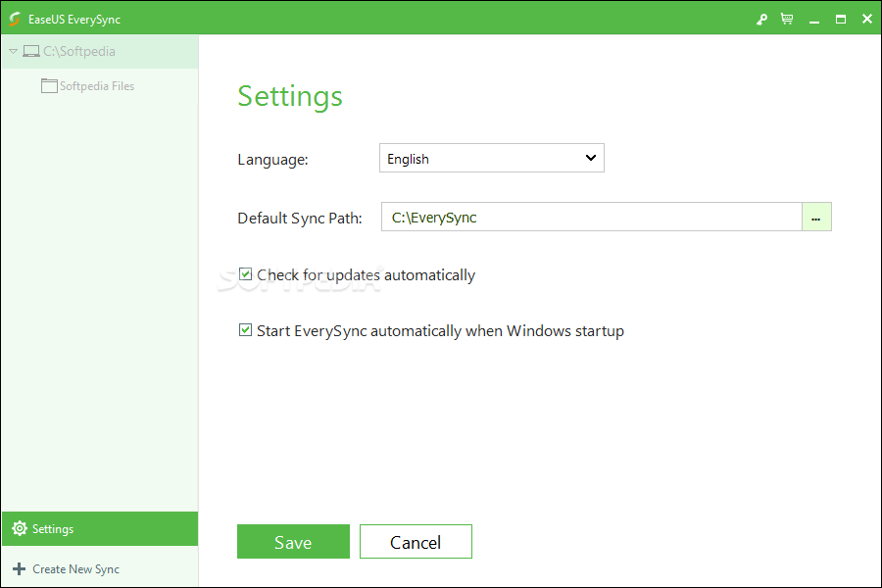Uncheck Check for updates automatically
This screenshot has height=588, width=882.
click(x=245, y=274)
